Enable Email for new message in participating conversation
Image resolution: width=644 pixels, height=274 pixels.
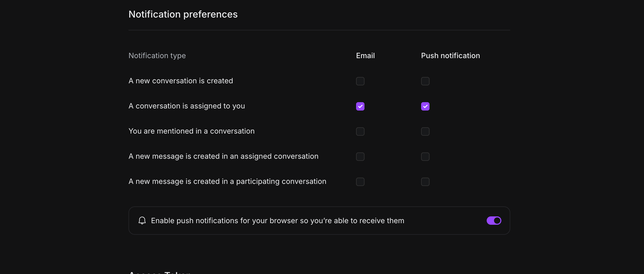pos(360,182)
